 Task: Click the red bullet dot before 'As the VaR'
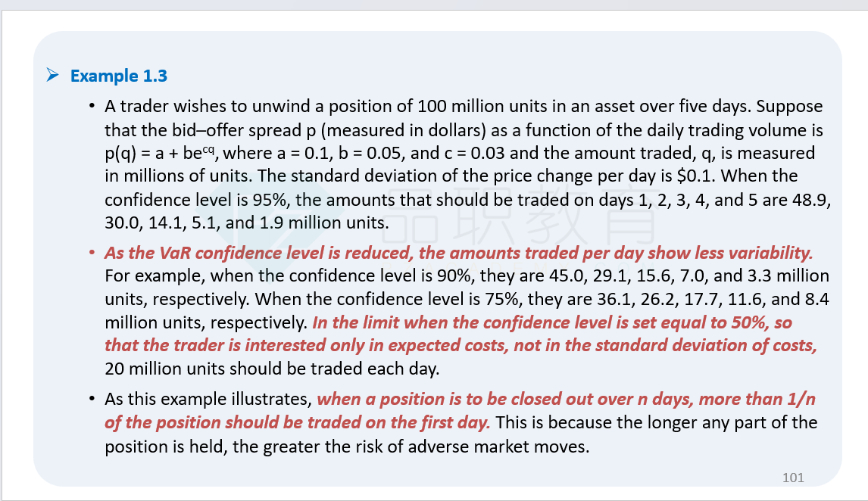(92, 253)
